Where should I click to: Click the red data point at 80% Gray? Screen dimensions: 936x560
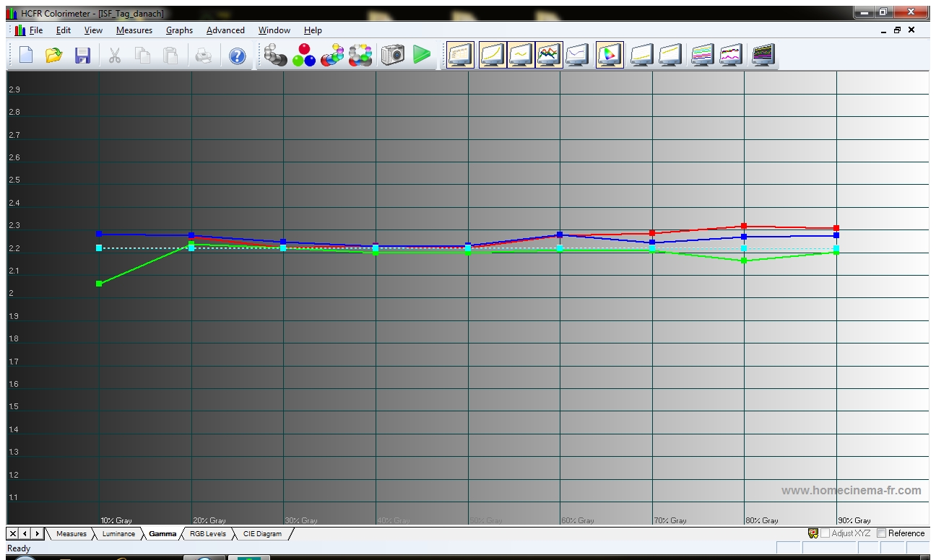(744, 226)
